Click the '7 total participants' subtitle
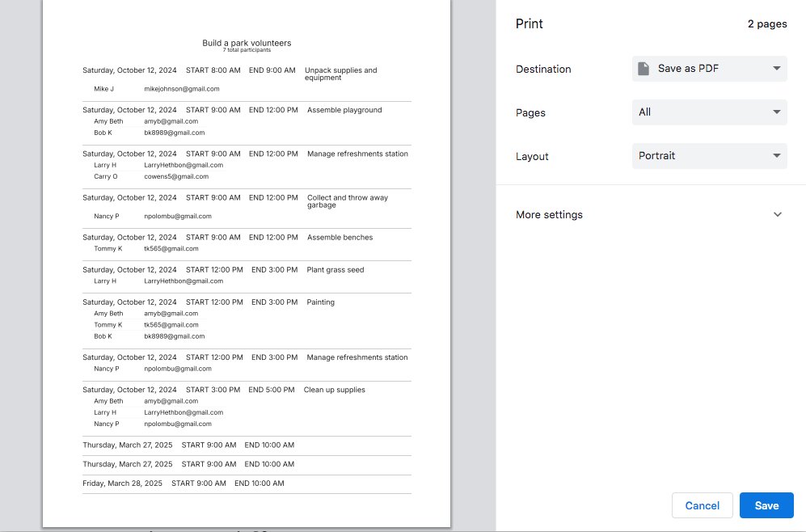 pyautogui.click(x=247, y=50)
